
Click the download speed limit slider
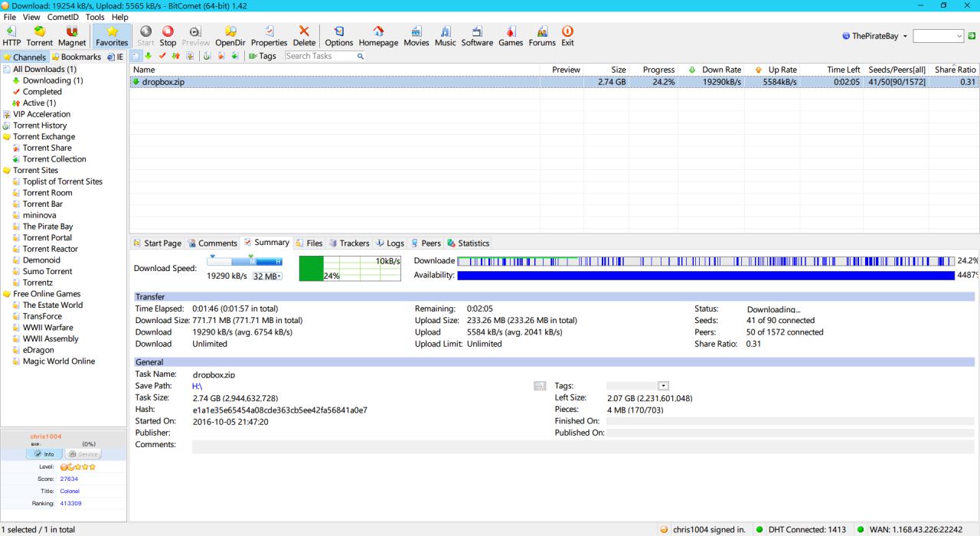click(245, 261)
